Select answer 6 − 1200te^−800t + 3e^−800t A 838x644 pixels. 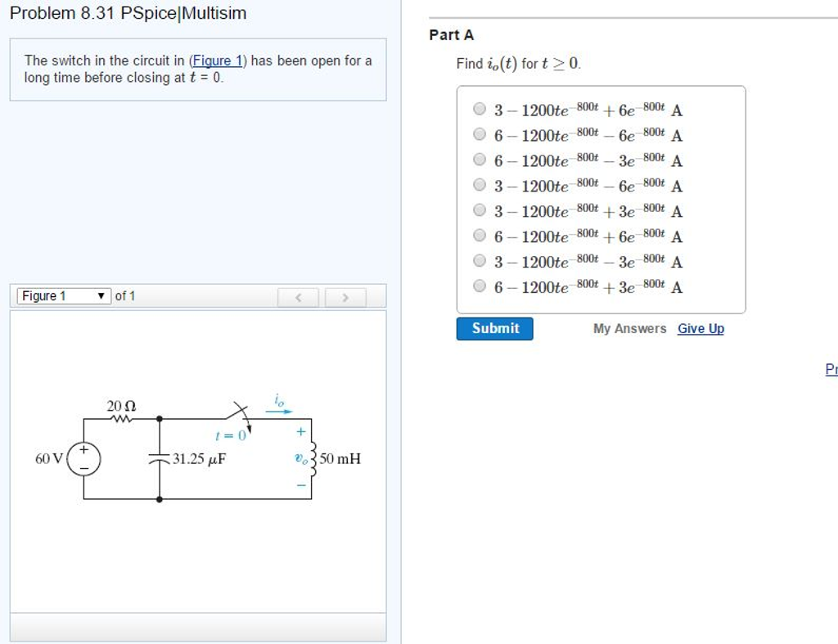(480, 286)
